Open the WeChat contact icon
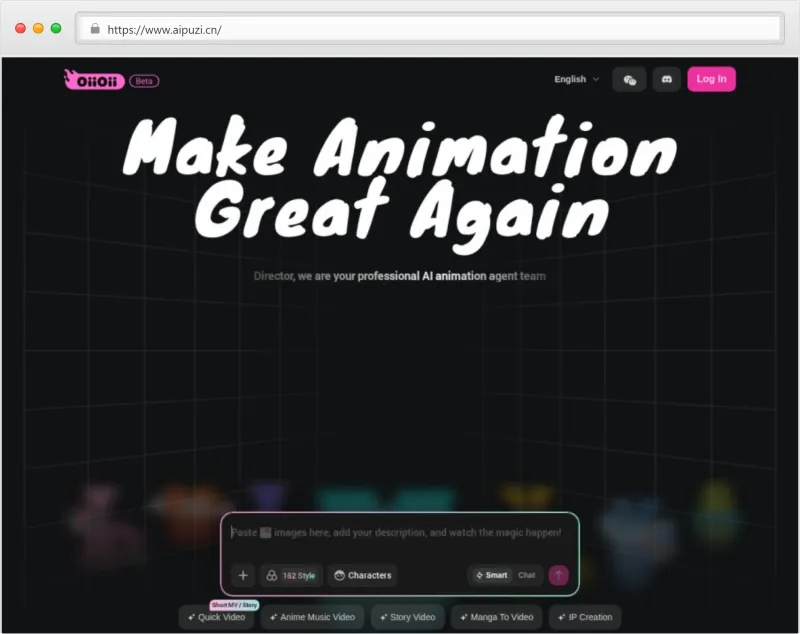The image size is (800, 634). (x=629, y=80)
